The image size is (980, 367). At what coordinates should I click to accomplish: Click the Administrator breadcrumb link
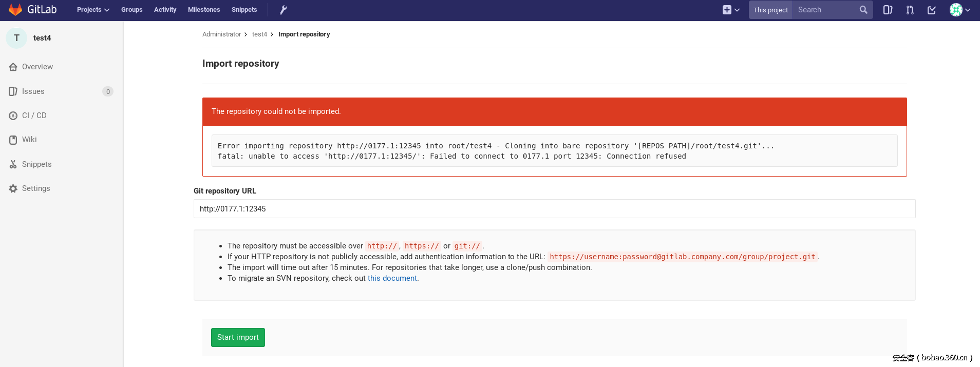pyautogui.click(x=221, y=34)
